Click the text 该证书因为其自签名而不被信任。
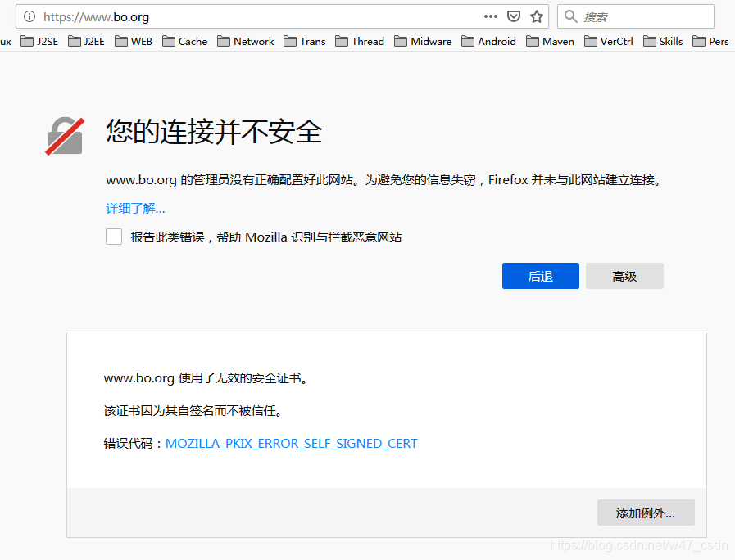735x560 pixels. click(193, 411)
